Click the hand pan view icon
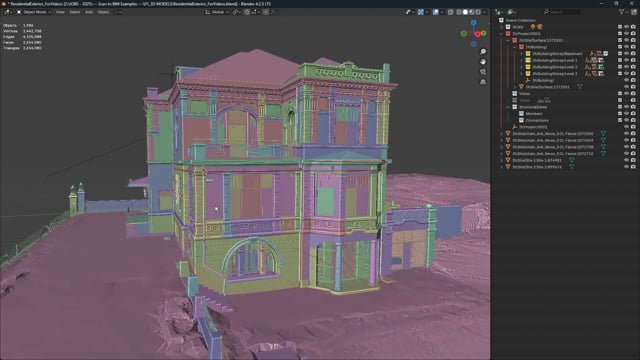 (483, 62)
